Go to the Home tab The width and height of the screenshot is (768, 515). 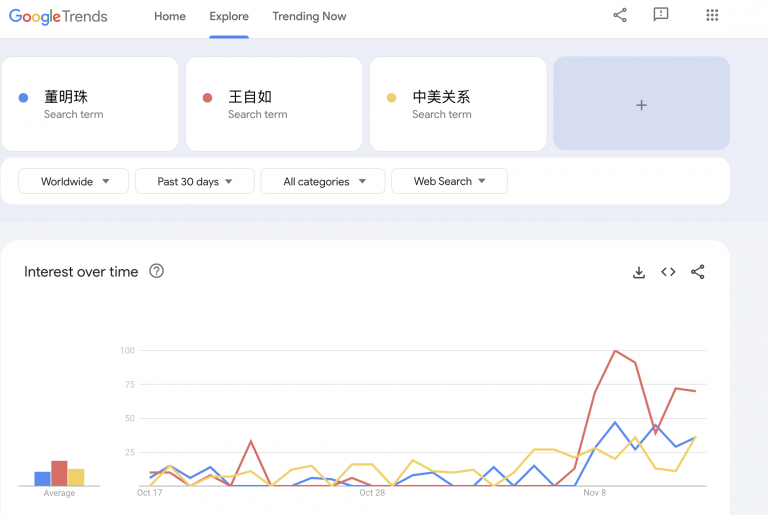pyautogui.click(x=170, y=16)
